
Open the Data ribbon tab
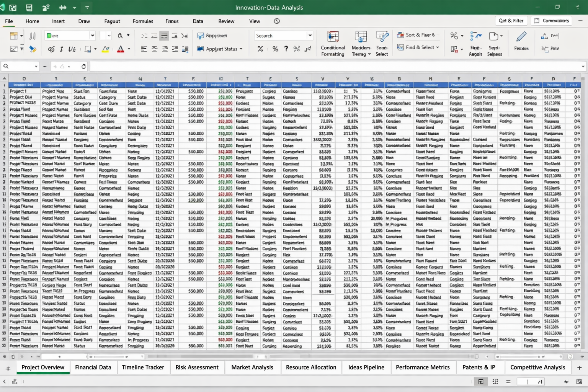click(x=198, y=21)
